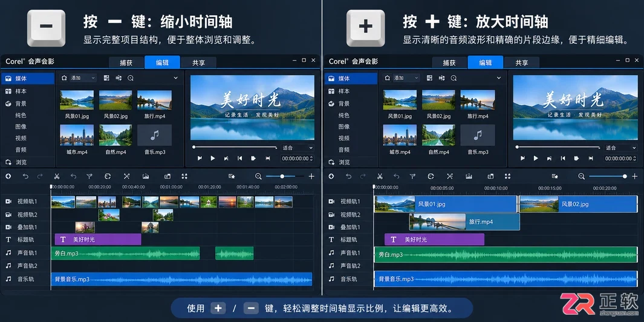Click the button right of play in left preview
The height and width of the screenshot is (322, 644).
point(226,159)
